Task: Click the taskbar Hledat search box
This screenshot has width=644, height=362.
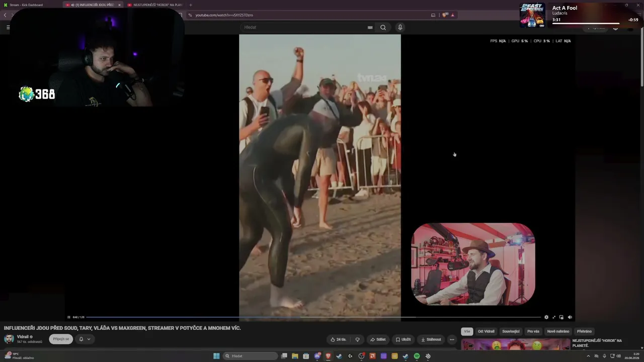Action: coord(250,356)
